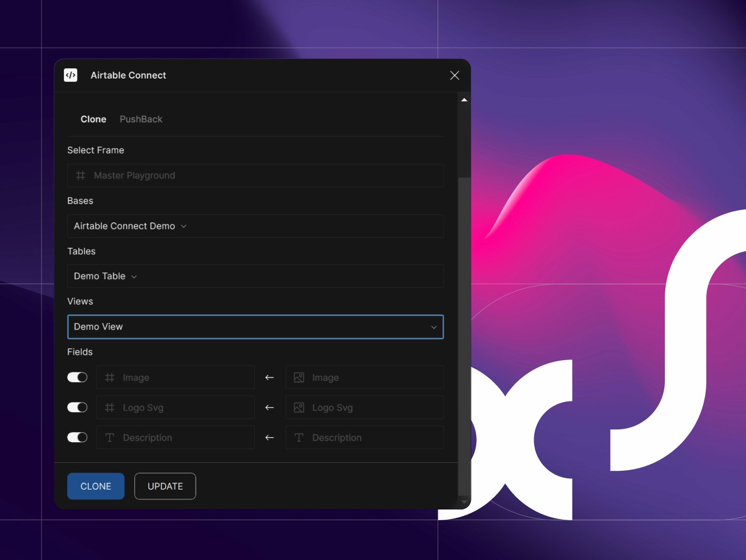The image size is (746, 560).
Task: Click the picture icon in right Image field
Action: (x=299, y=378)
